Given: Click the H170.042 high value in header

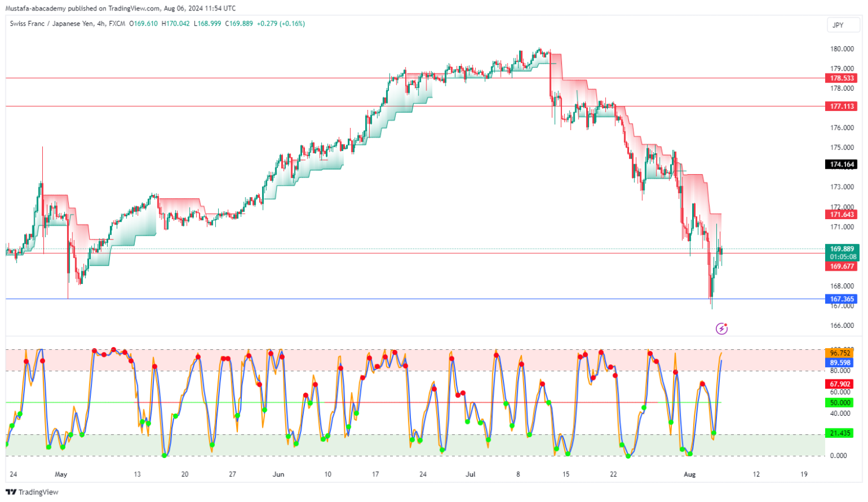Looking at the screenshot, I should [175, 24].
